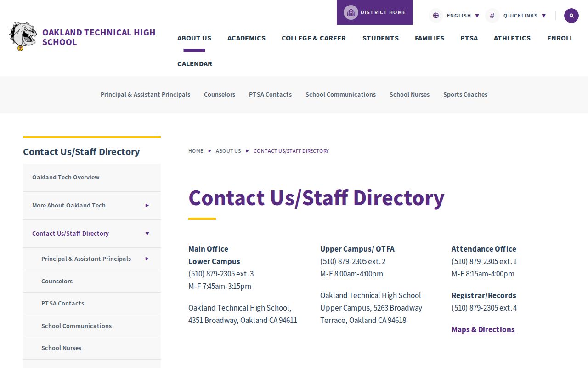Click the bulldog mascot logo
This screenshot has height=368, width=588.
pos(23,36)
